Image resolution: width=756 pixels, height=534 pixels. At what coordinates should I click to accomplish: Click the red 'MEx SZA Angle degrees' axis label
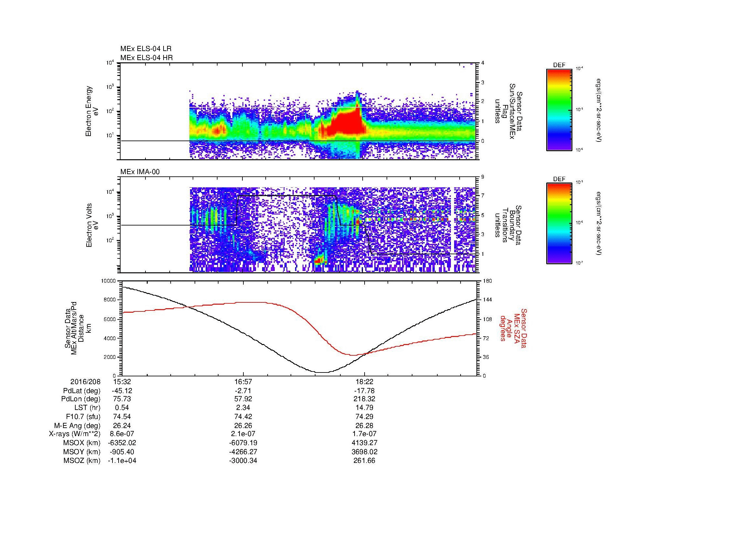[x=513, y=328]
